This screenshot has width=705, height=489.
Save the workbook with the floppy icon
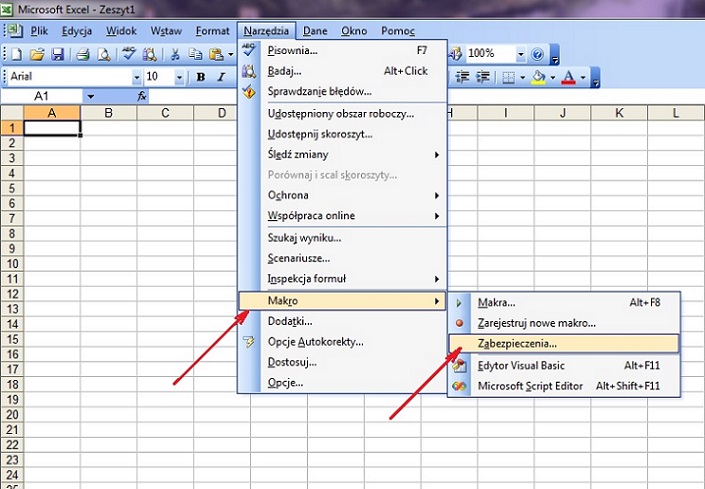point(58,54)
